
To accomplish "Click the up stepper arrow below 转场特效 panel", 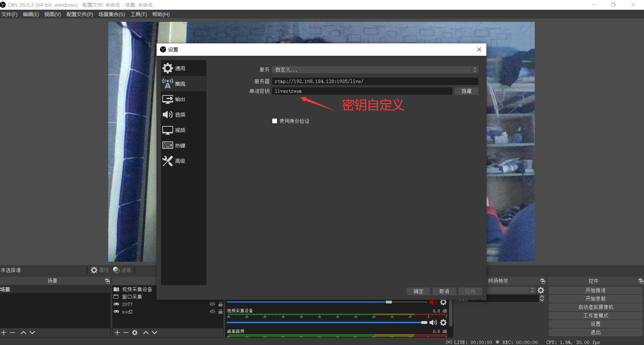I will (x=541, y=297).
